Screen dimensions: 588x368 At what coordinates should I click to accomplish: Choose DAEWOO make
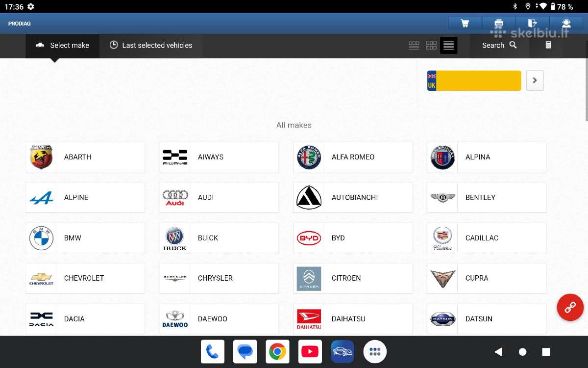219,319
